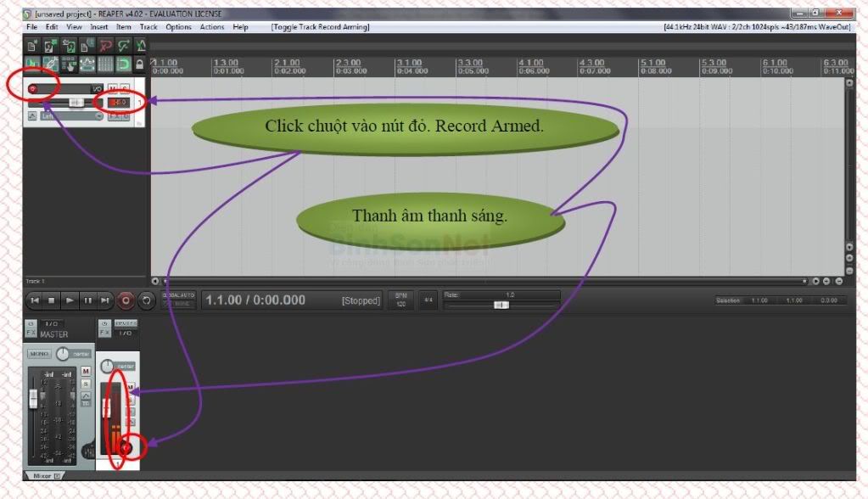Image resolution: width=868 pixels, height=499 pixels.
Task: Open the time signature 4/4 selector
Action: (428, 300)
